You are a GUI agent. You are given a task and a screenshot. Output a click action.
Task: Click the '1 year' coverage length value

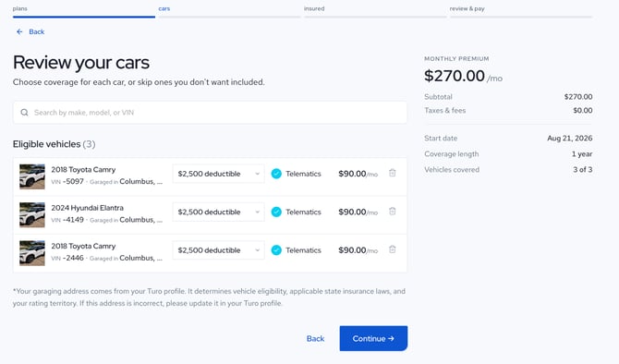point(582,154)
